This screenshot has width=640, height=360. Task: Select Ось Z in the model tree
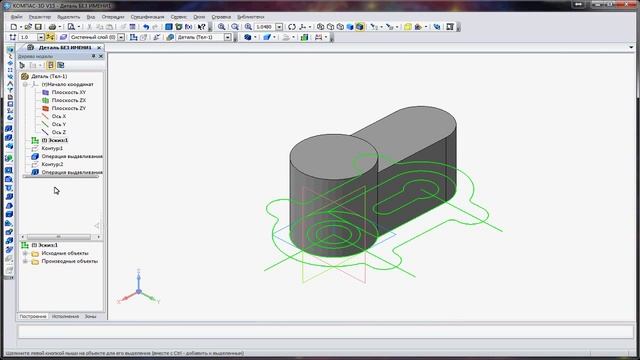[x=59, y=132]
